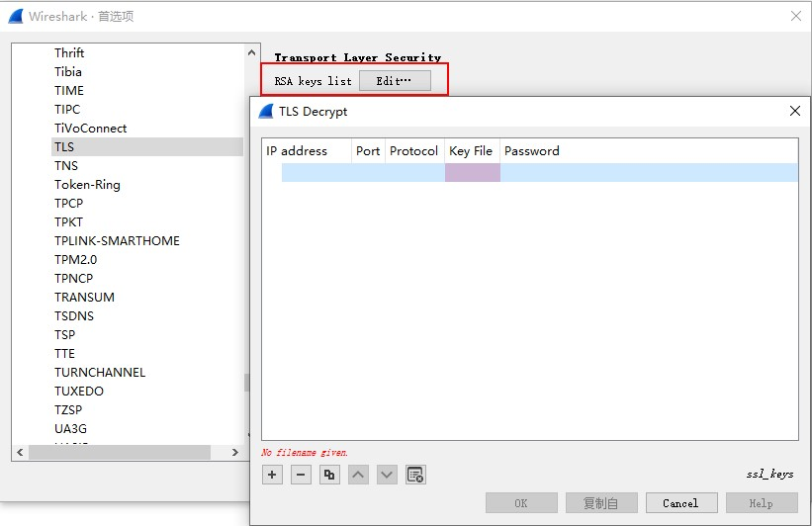
Task: Click horizontal scrollbar left arrow in protocol list
Action: click(20, 452)
